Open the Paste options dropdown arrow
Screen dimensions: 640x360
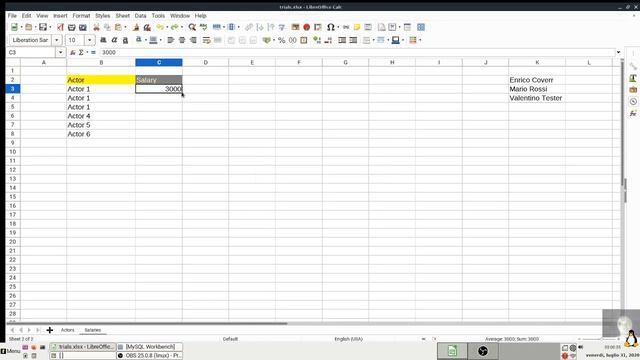click(x=125, y=27)
